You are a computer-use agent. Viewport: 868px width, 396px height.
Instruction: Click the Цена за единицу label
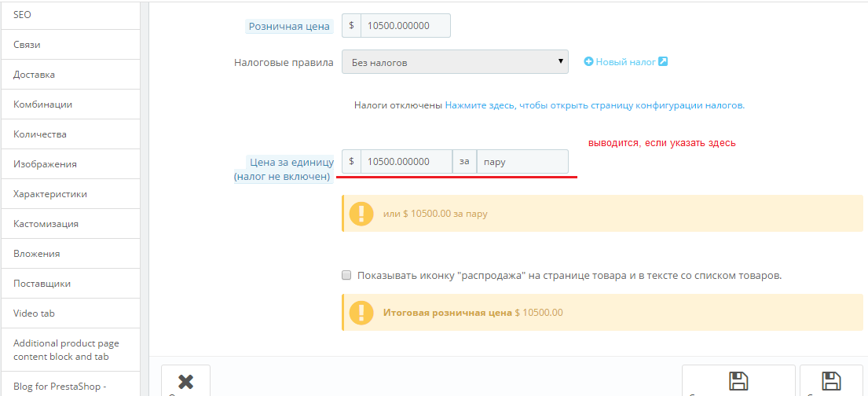tap(284, 170)
